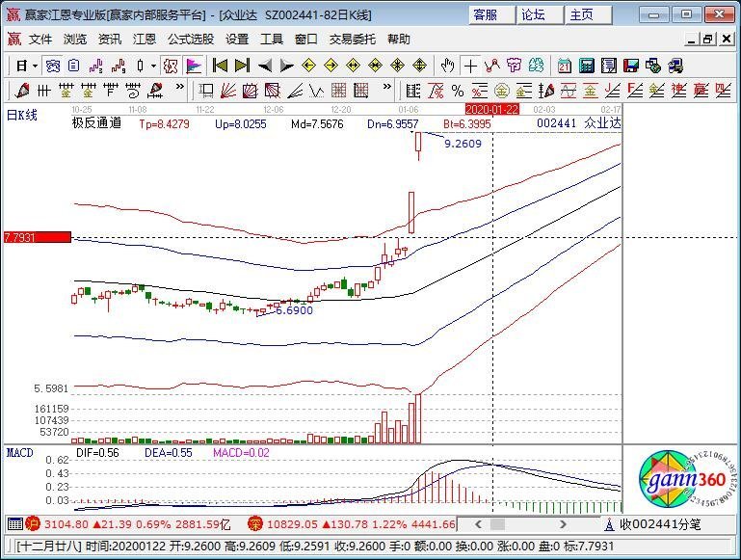Image resolution: width=741 pixels, height=560 pixels.
Task: Click the circled 金 golden ratio icon
Action: coord(502,91)
